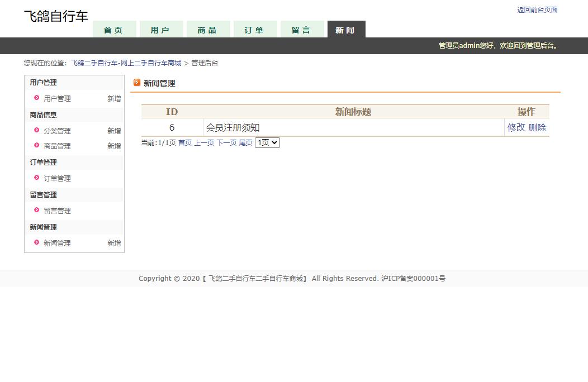
Task: Click pink bullet icon beside 用户管理
Action: [36, 98]
